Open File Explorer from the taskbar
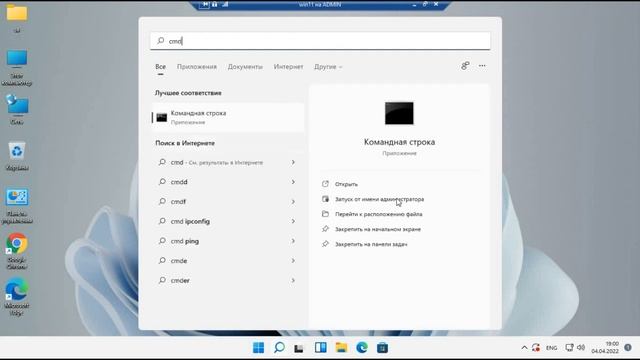This screenshot has height=360, width=640. (341, 348)
